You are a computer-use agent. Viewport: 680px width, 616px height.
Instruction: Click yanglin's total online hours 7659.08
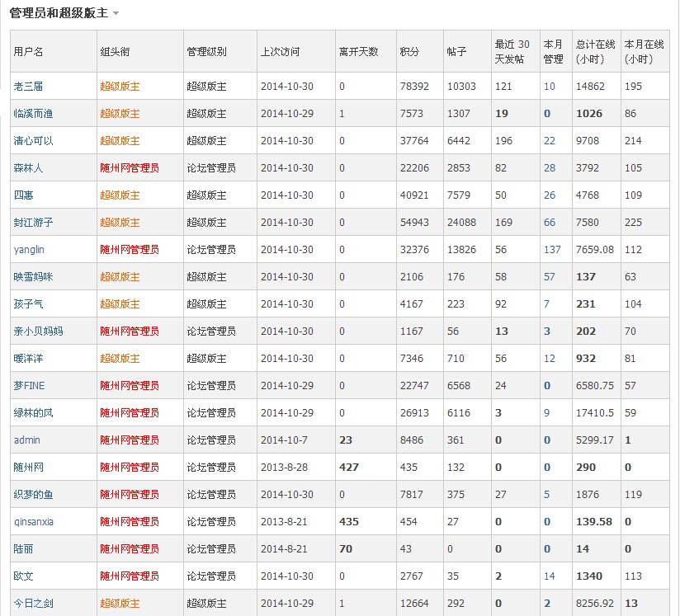pos(594,250)
